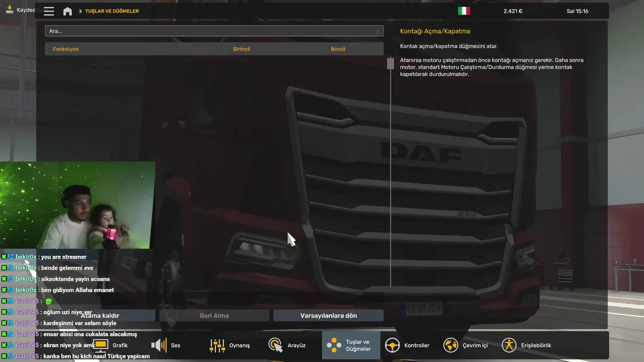Click the TUŞLAR VE DÜĞMELER breadcrumb

point(112,11)
